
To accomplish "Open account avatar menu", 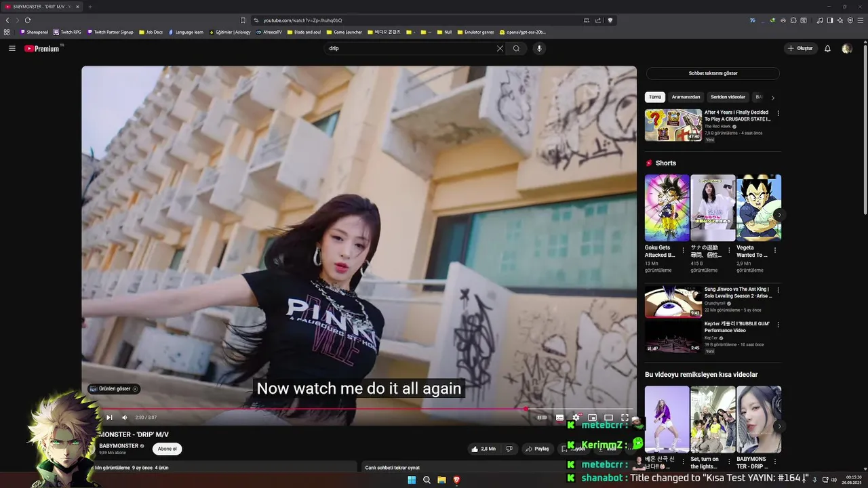I will [x=846, y=48].
